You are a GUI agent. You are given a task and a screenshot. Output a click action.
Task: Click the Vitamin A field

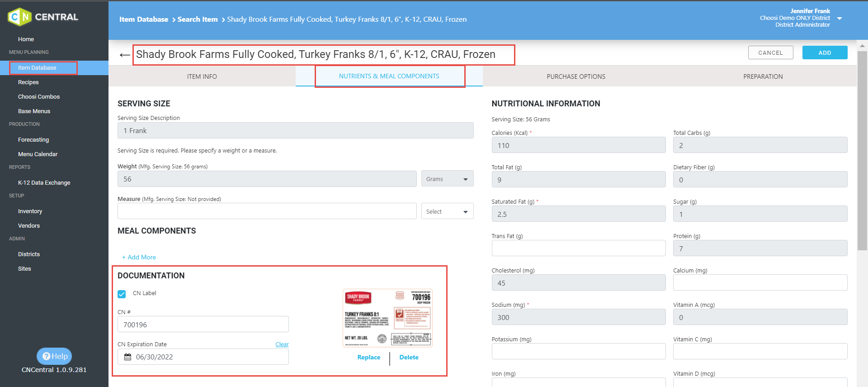[x=760, y=317]
